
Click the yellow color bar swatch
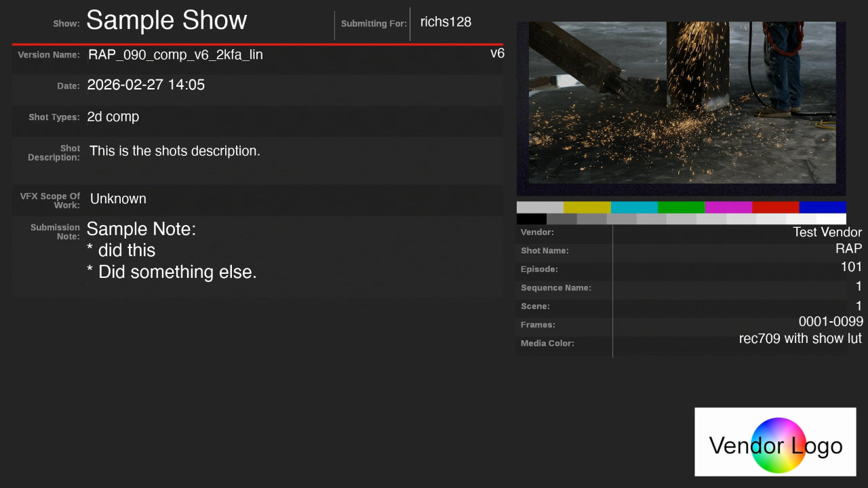587,207
